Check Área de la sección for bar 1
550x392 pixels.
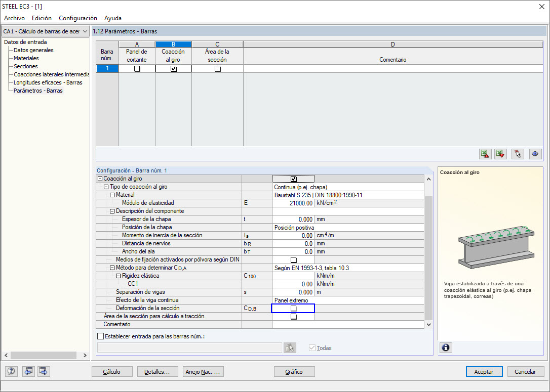(x=217, y=69)
